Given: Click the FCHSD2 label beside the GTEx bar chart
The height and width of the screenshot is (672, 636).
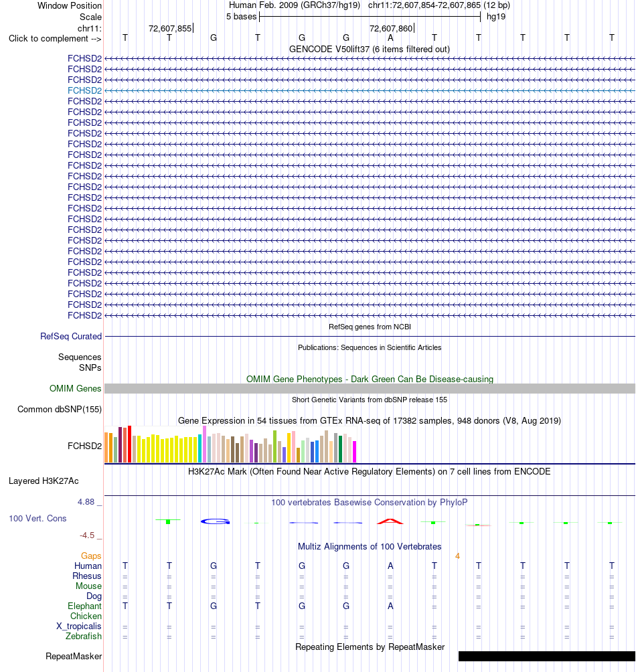Looking at the screenshot, I should [x=84, y=446].
